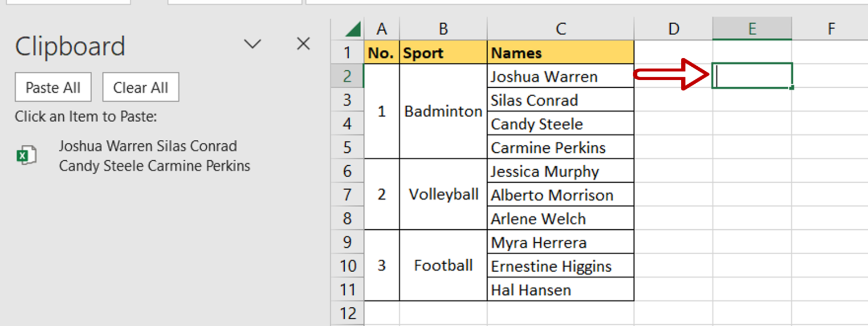Click the Names header cell
The image size is (868, 326).
coord(560,52)
